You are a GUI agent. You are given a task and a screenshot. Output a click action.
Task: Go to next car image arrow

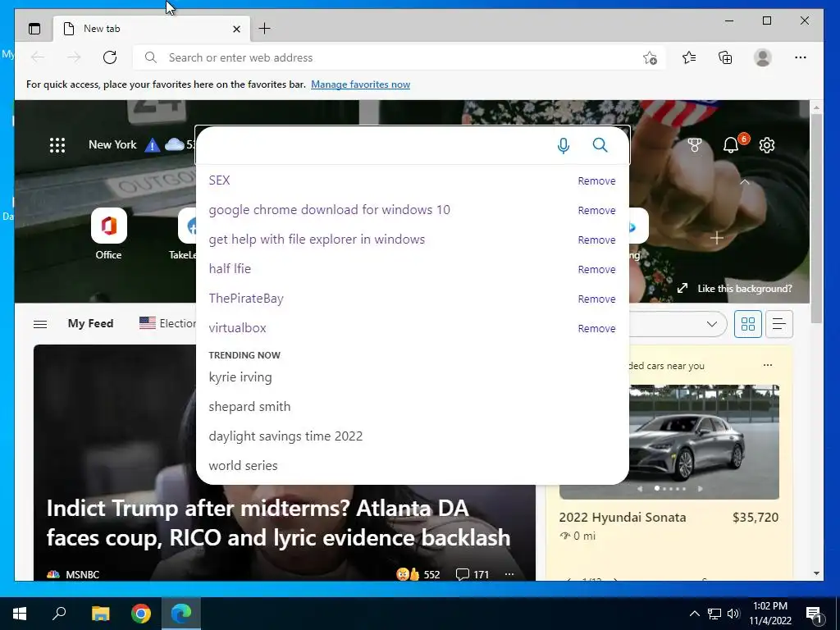(x=700, y=489)
